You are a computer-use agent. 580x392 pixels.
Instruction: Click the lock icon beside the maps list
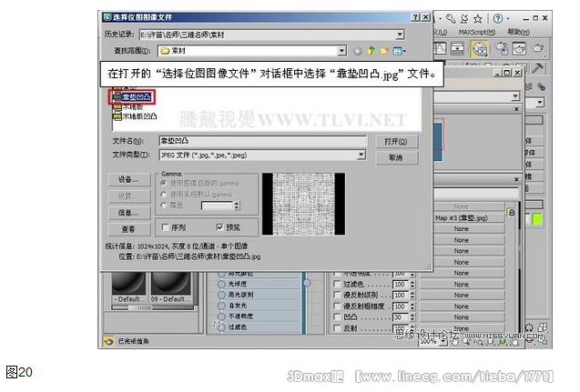point(512,213)
